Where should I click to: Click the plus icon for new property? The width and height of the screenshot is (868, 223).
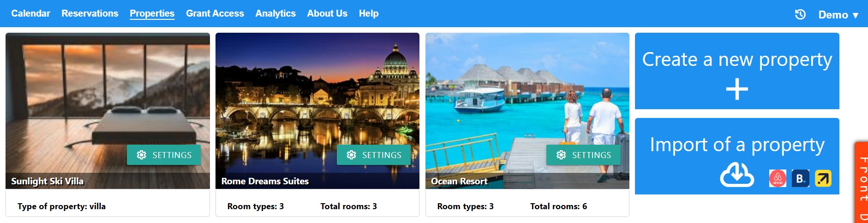(x=737, y=89)
